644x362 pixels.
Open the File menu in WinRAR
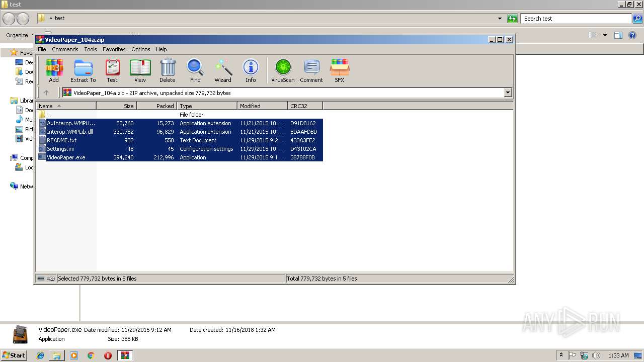42,49
